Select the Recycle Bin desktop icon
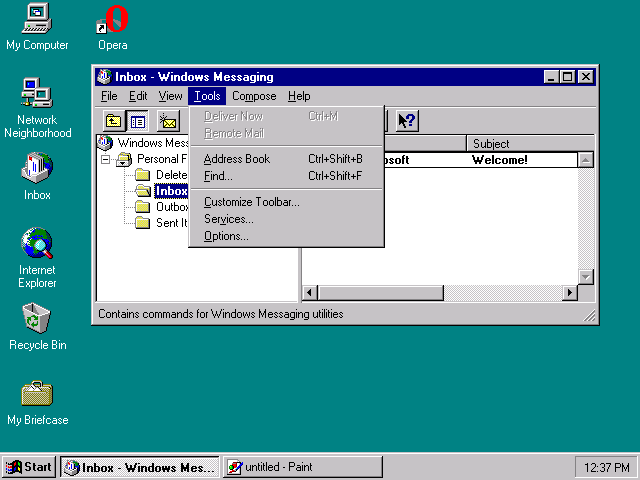This screenshot has width=640, height=480. (x=37, y=327)
